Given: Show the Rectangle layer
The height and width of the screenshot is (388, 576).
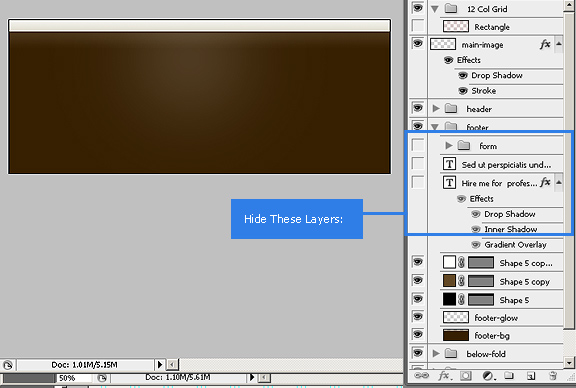Looking at the screenshot, I should pyautogui.click(x=418, y=26).
